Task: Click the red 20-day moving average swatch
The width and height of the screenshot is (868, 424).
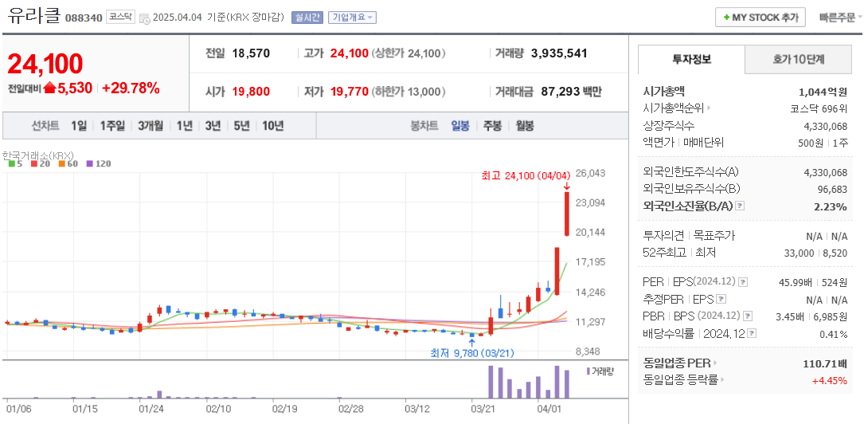Action: [x=33, y=163]
